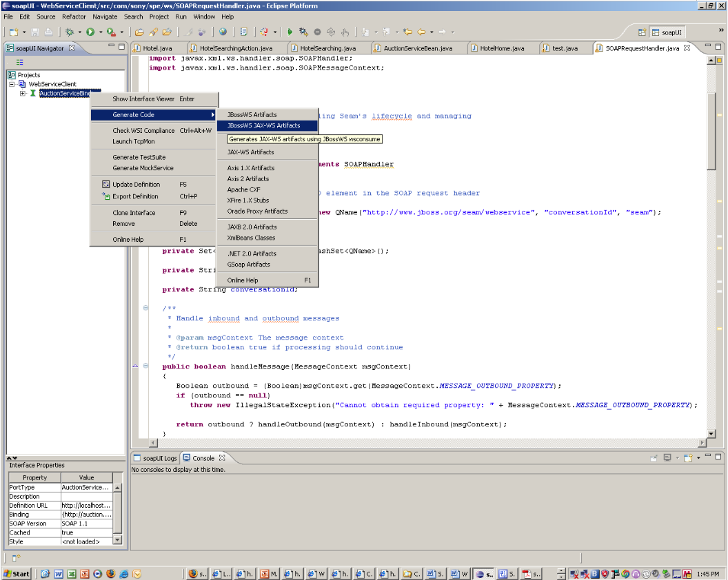Close the Console view tab

pyautogui.click(x=222, y=457)
